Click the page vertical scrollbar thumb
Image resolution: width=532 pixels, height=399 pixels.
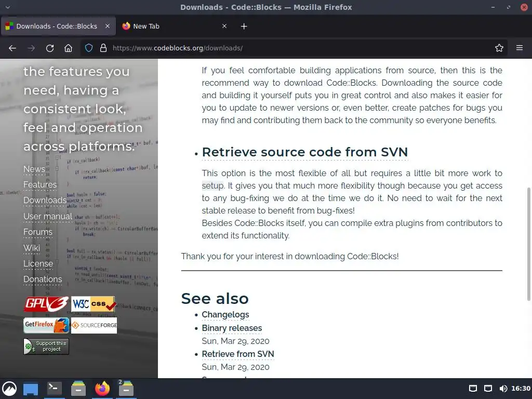pyautogui.click(x=528, y=244)
